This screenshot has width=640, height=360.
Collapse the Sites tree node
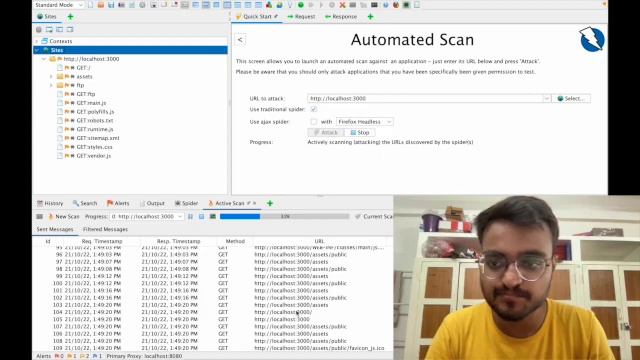(37, 50)
